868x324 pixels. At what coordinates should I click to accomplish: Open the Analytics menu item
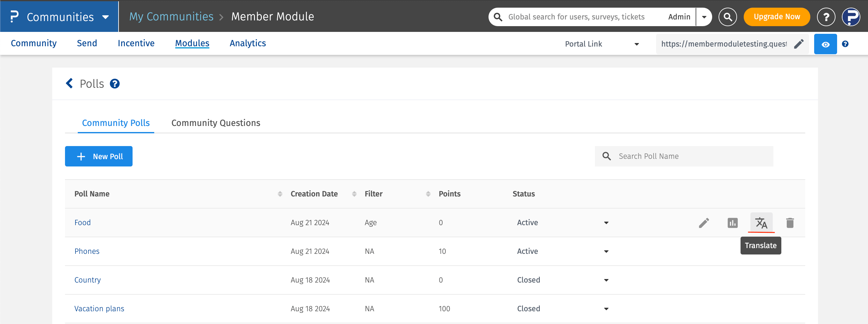(248, 43)
